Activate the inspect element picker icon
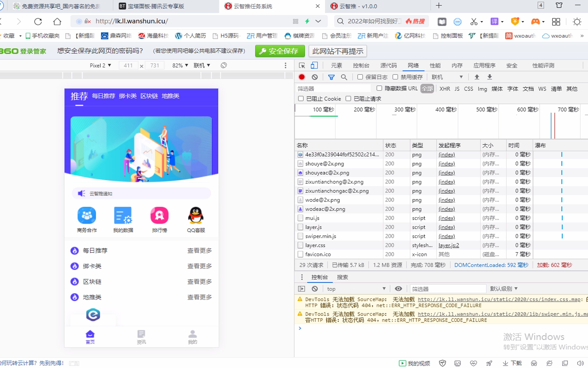The width and height of the screenshot is (588, 368). pyautogui.click(x=302, y=65)
